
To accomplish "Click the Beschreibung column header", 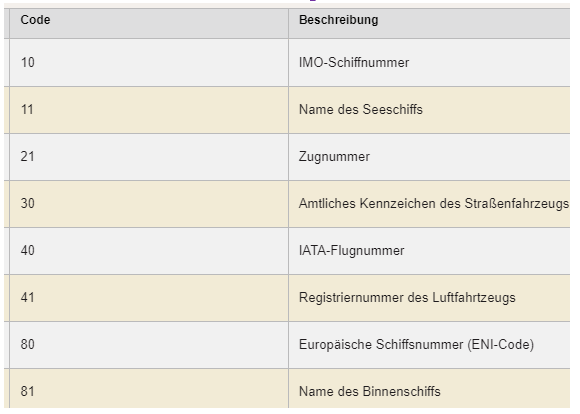I will point(429,23).
